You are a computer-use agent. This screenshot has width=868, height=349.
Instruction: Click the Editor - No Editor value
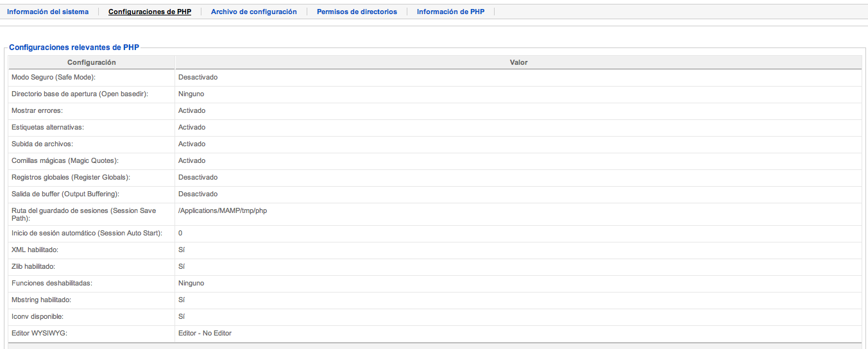205,333
